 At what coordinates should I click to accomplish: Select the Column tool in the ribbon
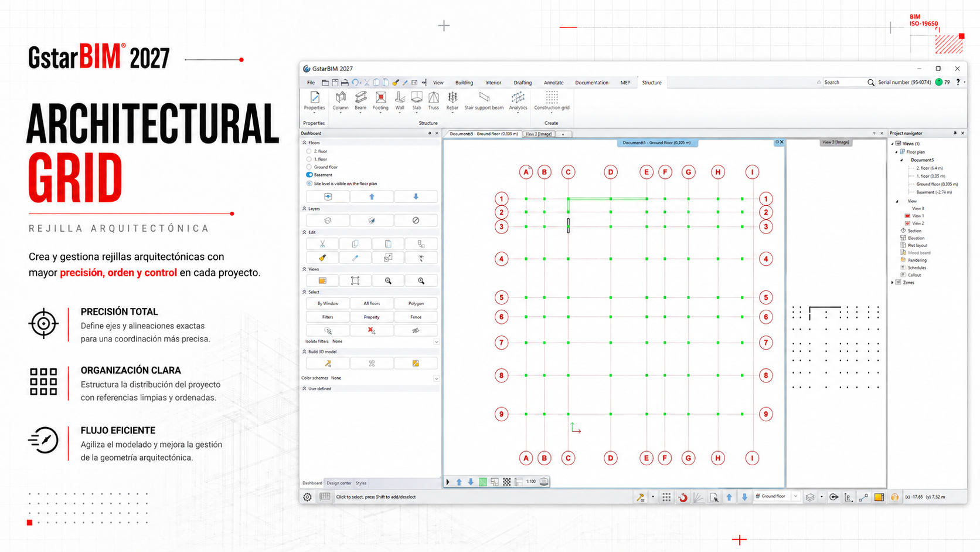click(x=340, y=101)
